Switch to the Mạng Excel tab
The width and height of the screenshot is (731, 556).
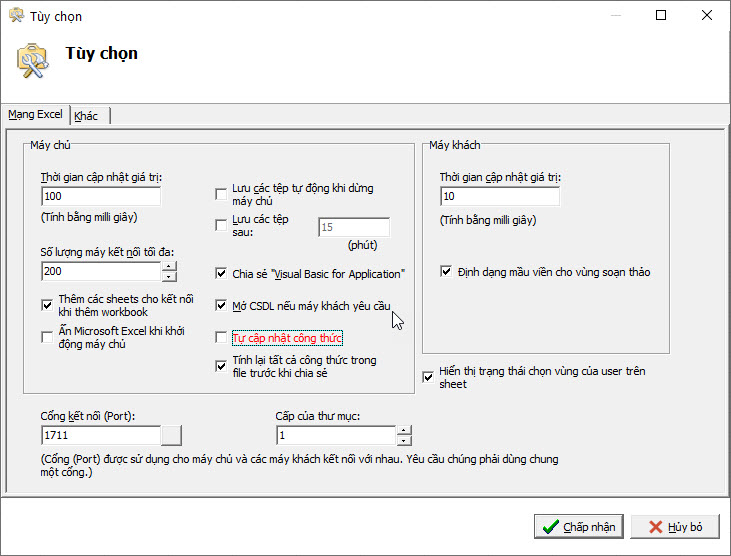pyautogui.click(x=35, y=115)
